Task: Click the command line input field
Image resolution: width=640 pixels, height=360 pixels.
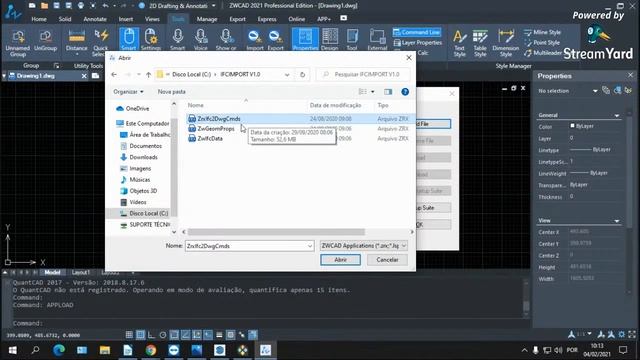Action: point(265,323)
